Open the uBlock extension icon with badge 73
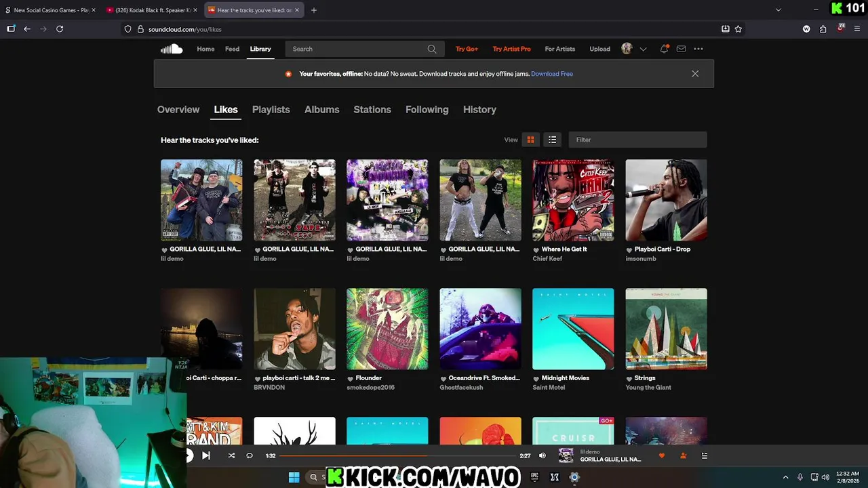Viewport: 868px width, 488px height. [841, 28]
